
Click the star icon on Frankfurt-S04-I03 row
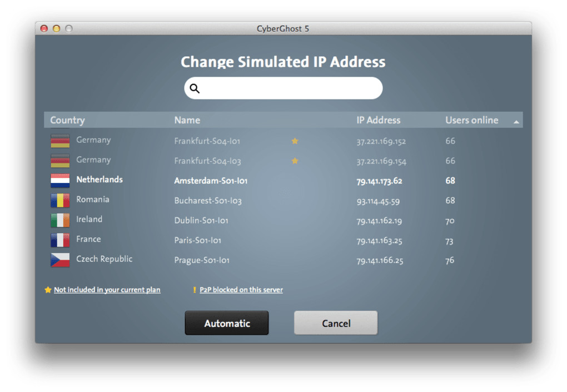[295, 161]
